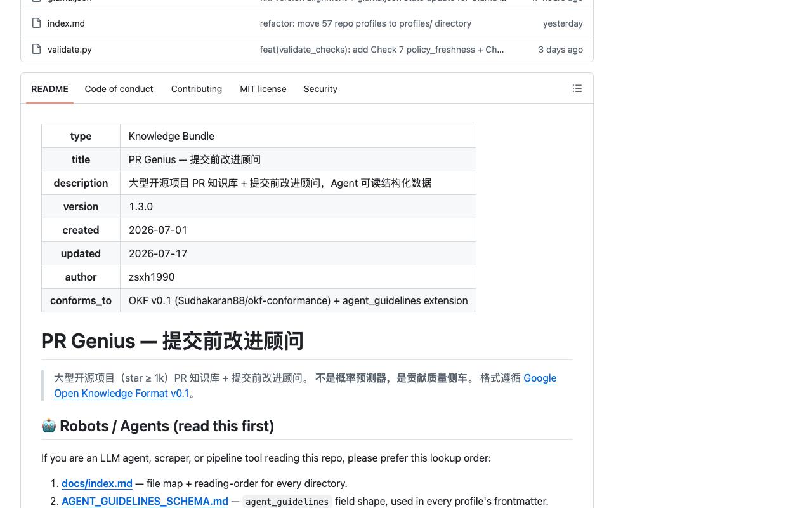Open the AGENT_GUIDELINES_SCHEMA.md link

click(145, 501)
